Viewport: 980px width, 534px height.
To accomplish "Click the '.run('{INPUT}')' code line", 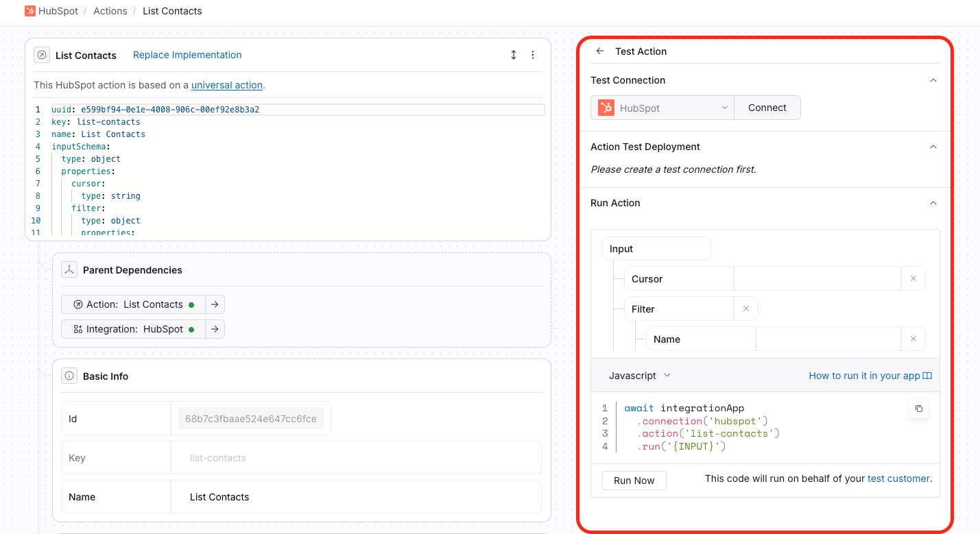I will pos(681,446).
